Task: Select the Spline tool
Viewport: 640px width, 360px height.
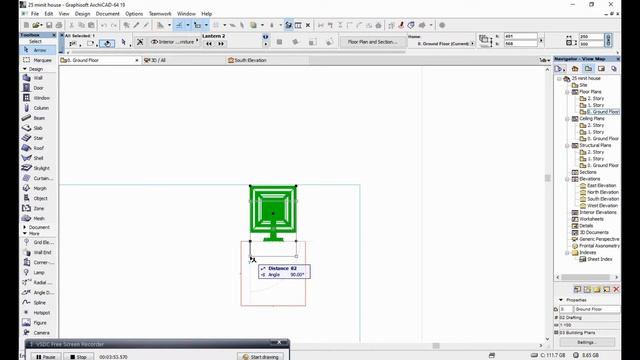Action: 38,302
